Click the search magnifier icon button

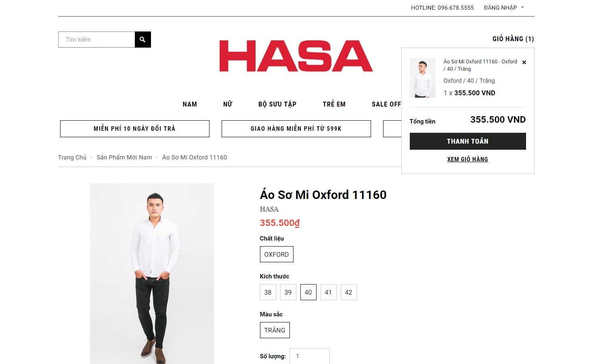click(143, 40)
